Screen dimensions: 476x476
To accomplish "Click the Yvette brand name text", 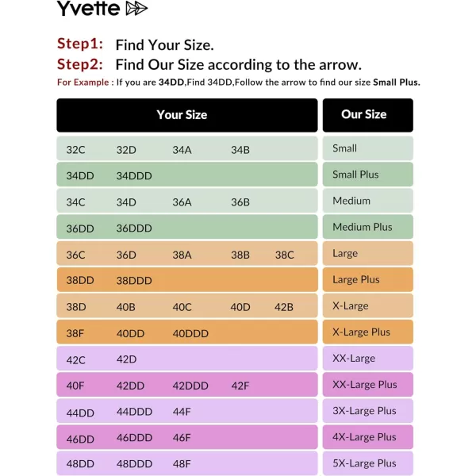I will (x=88, y=9).
